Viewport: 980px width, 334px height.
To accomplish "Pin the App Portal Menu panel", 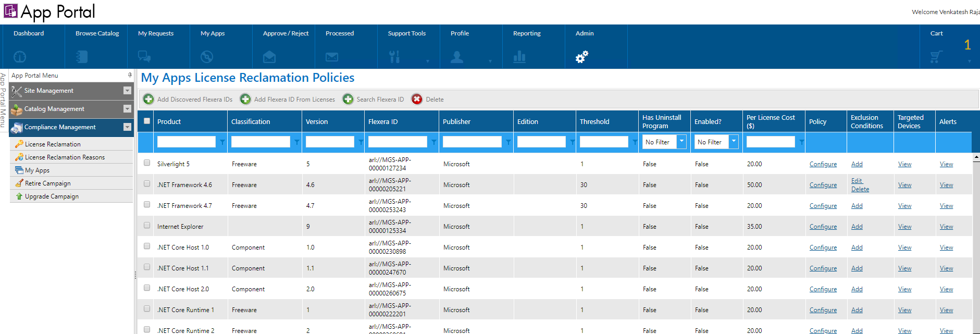I will pos(130,75).
